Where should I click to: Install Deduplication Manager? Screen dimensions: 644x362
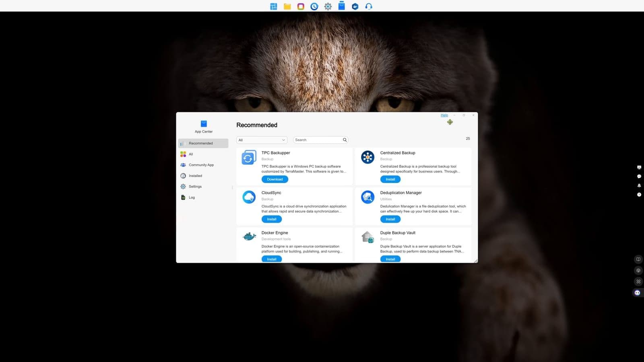coord(390,219)
